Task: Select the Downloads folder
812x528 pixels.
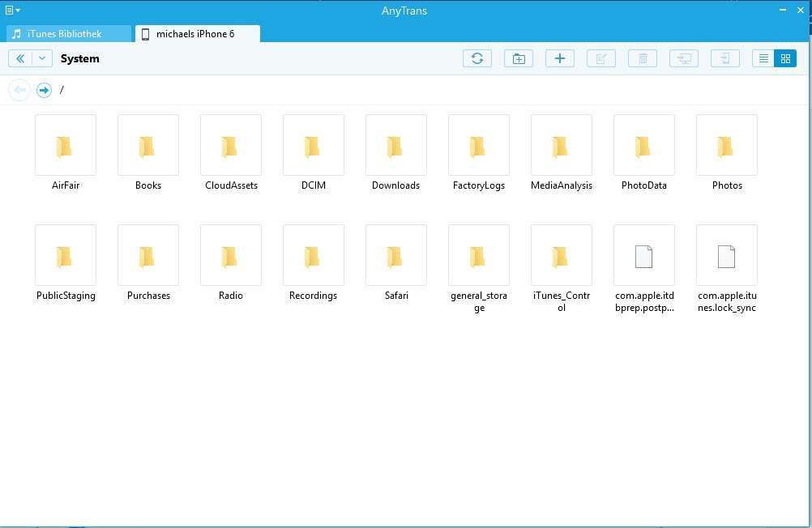Action: (395, 146)
